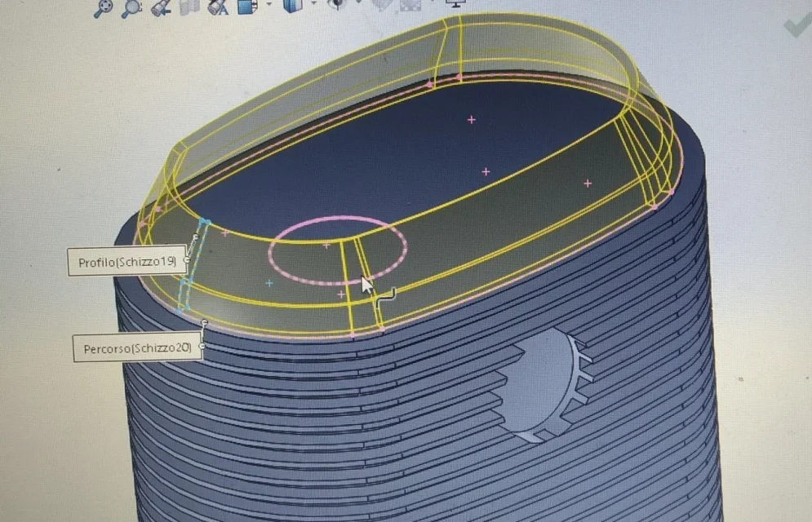Select the Zoom to Area magnifier tool
This screenshot has width=812, height=522.
(x=131, y=8)
